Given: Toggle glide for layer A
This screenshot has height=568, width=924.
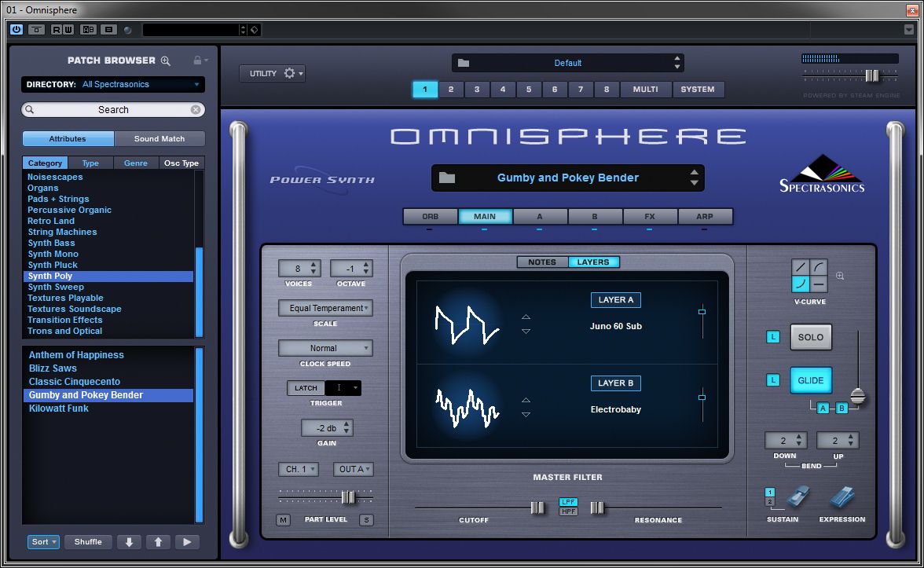Looking at the screenshot, I should pyautogui.click(x=823, y=409).
